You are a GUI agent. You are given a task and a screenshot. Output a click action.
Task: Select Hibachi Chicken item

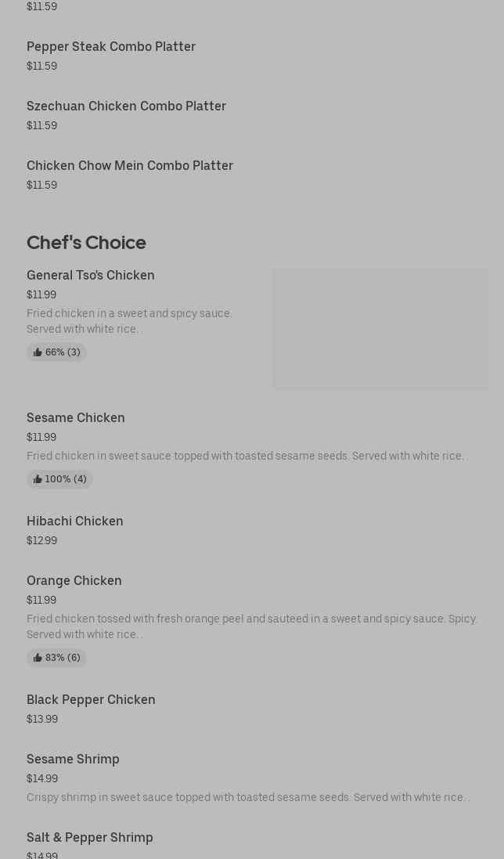pos(75,522)
